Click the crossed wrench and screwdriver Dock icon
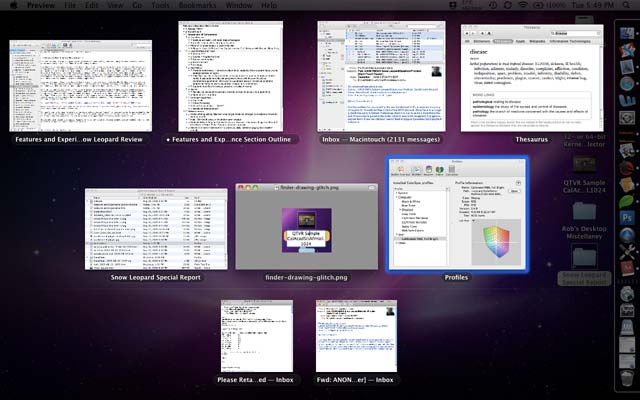This screenshot has height=400, width=640. (x=627, y=251)
